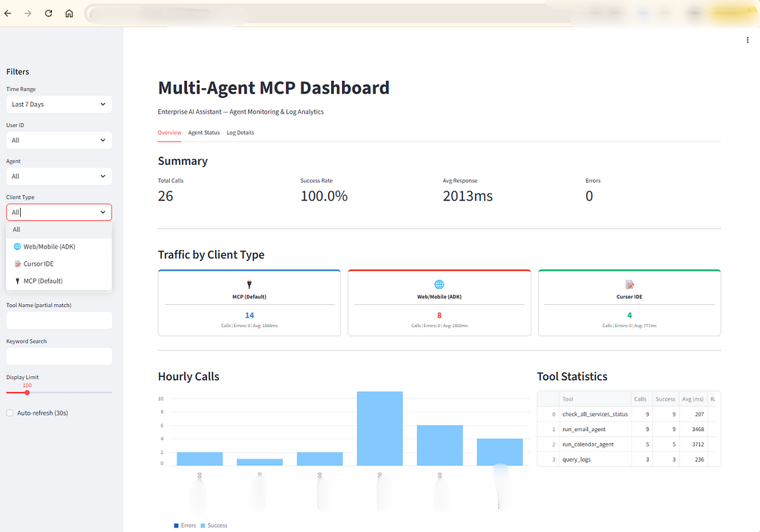Viewport: 760px width, 532px height.
Task: Click the 3468 average value cell
Action: point(693,430)
